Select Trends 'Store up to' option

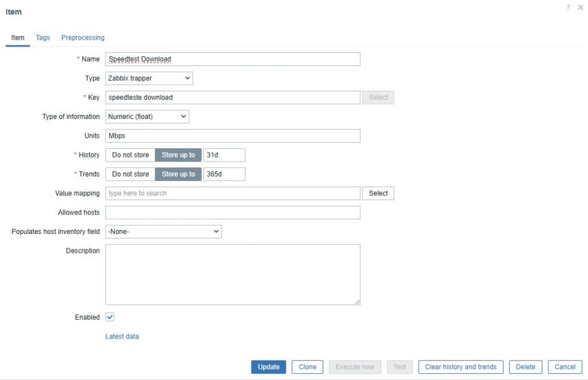[178, 174]
